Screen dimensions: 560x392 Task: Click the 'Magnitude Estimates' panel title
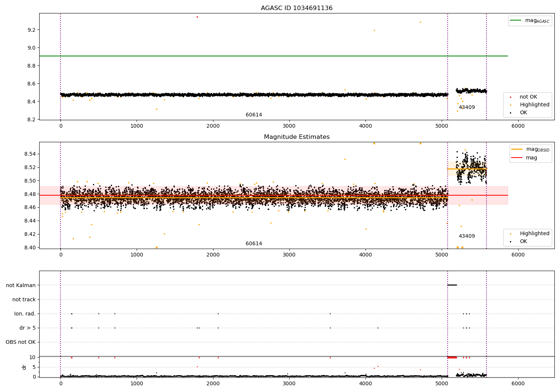[296, 137]
